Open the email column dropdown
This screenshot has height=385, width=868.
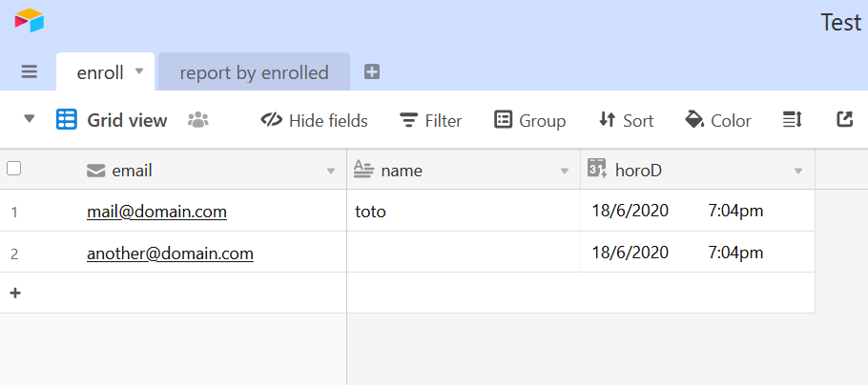point(331,171)
